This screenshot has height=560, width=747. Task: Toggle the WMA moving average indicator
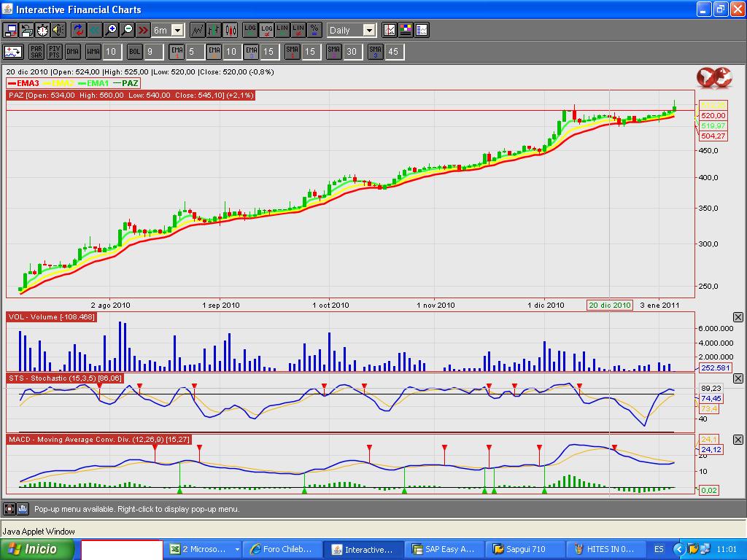click(93, 52)
